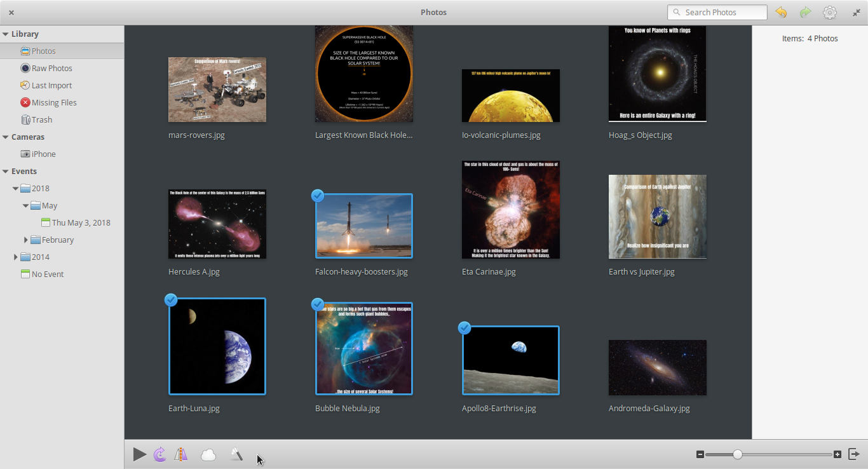Click the Earth-Luna image
868x469 pixels.
pos(217,346)
